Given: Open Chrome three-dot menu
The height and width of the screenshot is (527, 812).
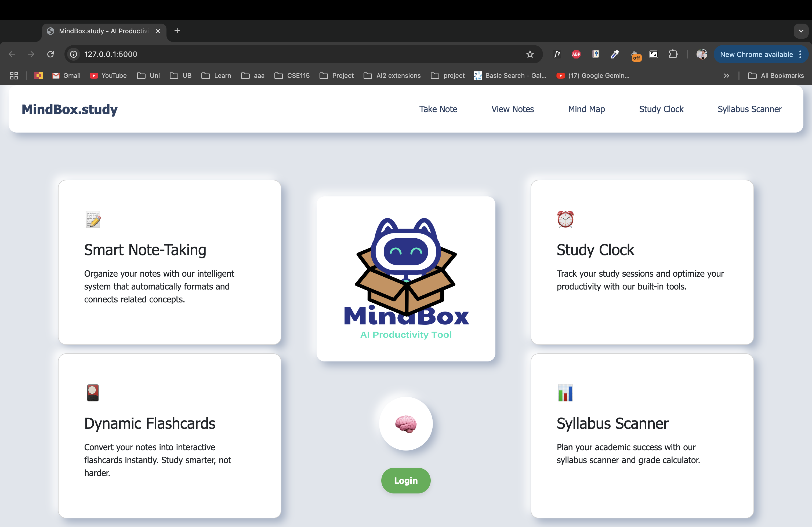Looking at the screenshot, I should [x=800, y=54].
